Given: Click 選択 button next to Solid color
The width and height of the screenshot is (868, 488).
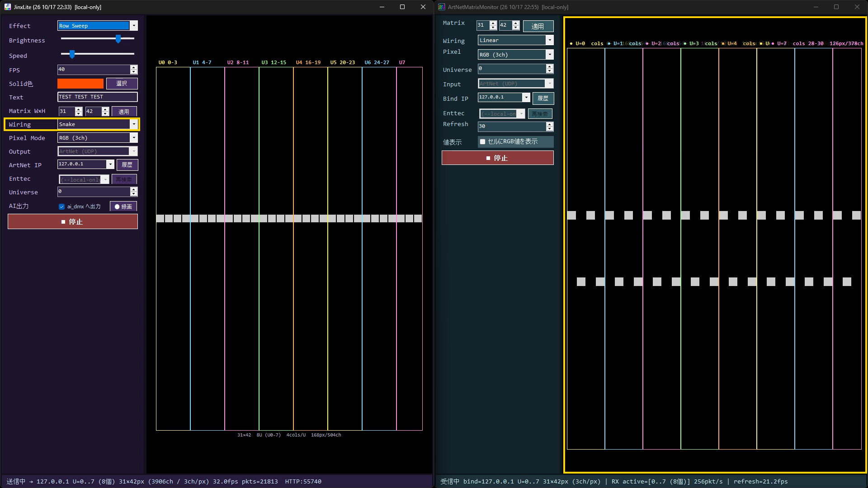Looking at the screenshot, I should click(x=122, y=84).
